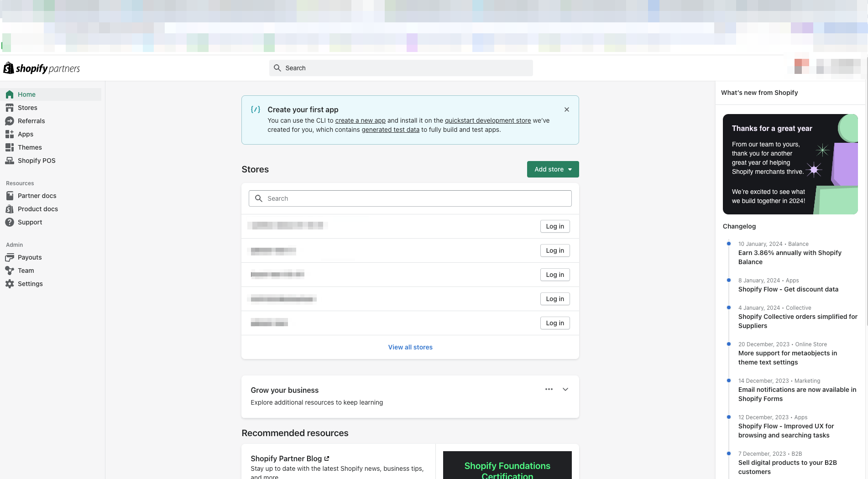Click the Support question mark icon
Image resolution: width=868 pixels, height=479 pixels.
click(x=10, y=222)
